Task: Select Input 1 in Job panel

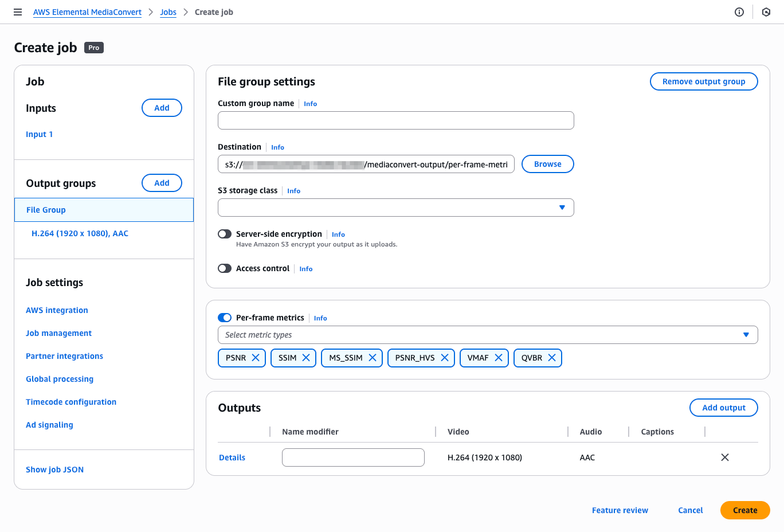Action: pos(40,134)
